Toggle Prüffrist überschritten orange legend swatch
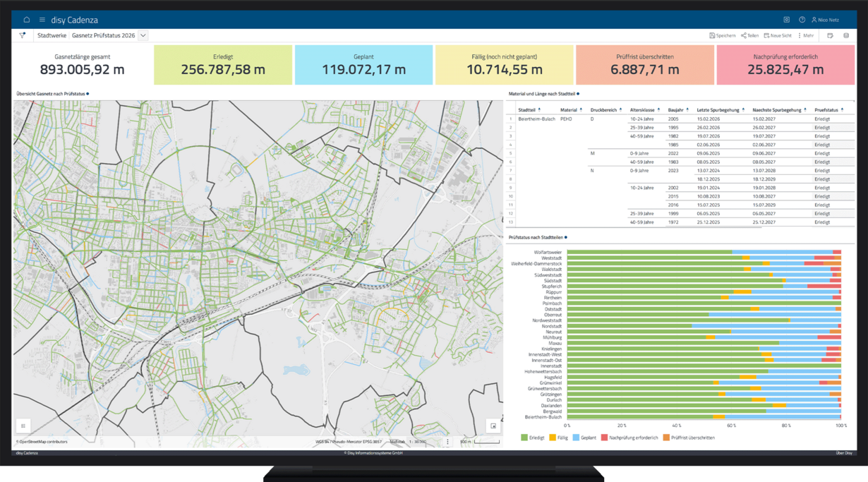Screen dimensions: 868x482 666,438
